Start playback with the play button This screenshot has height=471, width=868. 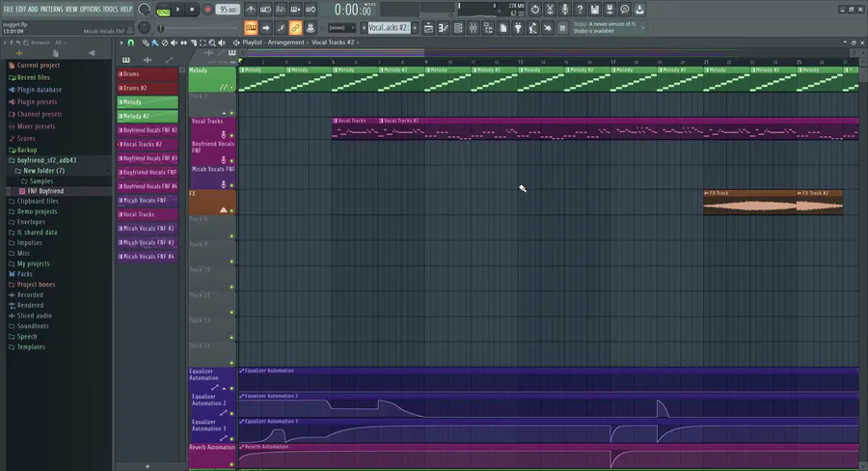tap(177, 10)
